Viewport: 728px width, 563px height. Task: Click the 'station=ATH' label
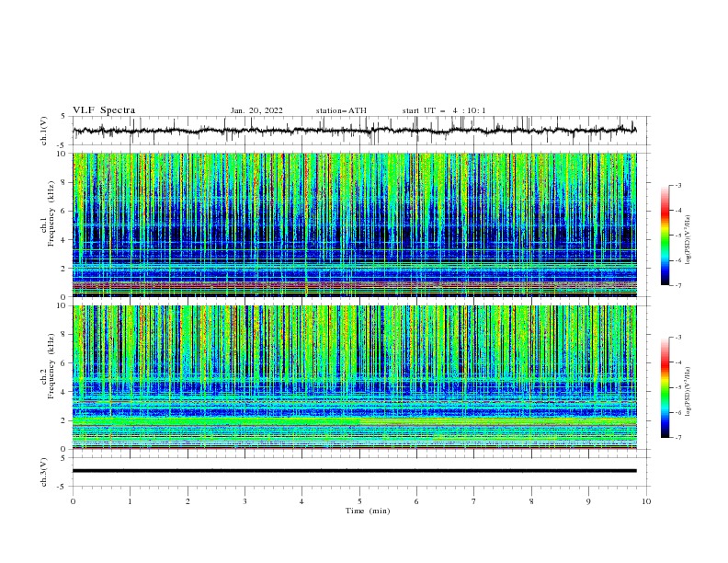click(x=341, y=110)
